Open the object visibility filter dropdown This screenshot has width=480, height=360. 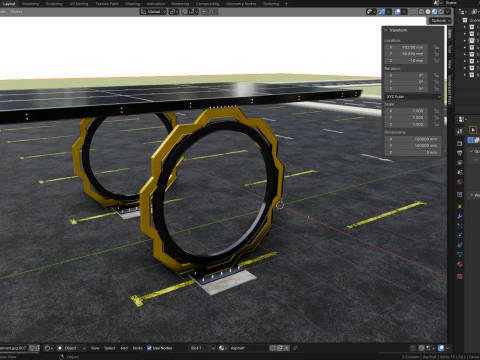(x=371, y=12)
